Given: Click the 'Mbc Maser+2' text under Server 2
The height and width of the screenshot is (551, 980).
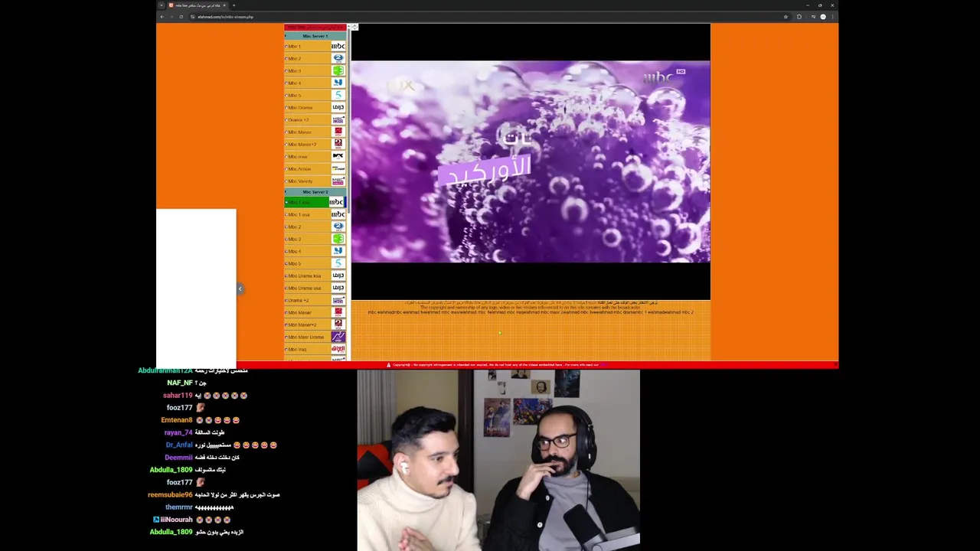Looking at the screenshot, I should [302, 325].
